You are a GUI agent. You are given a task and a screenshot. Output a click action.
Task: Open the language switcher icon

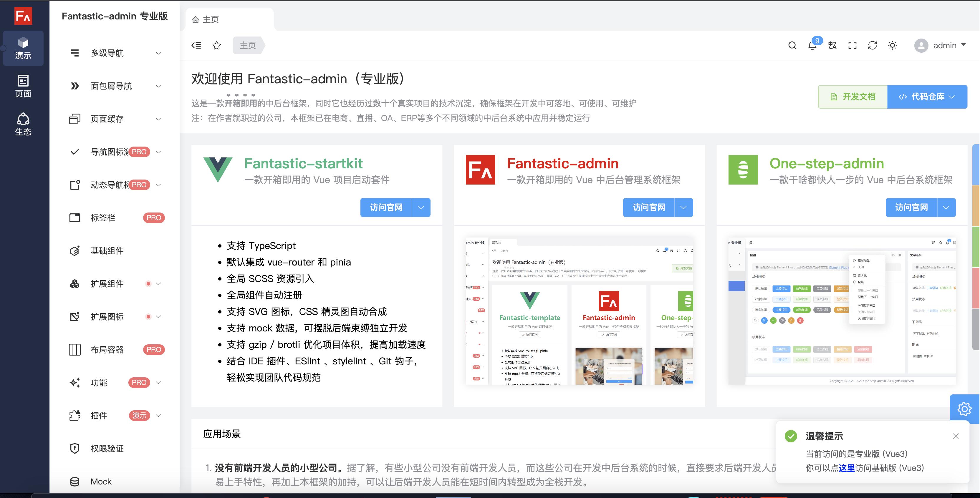coord(832,45)
